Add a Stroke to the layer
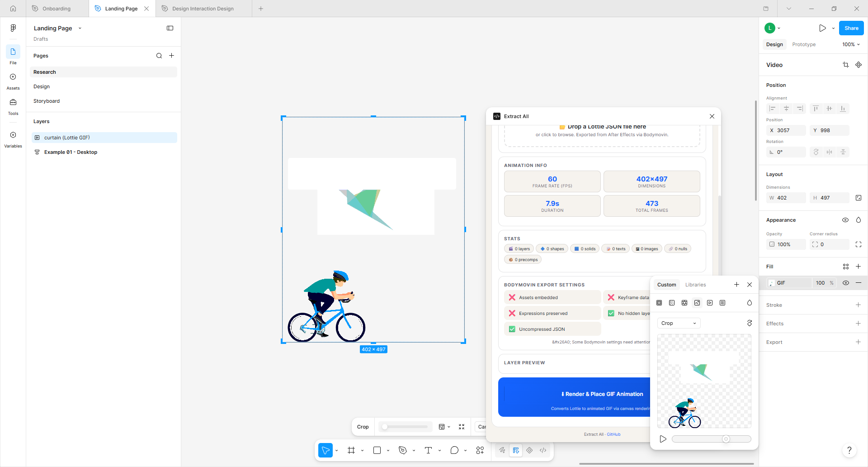The height and width of the screenshot is (467, 868). click(858, 305)
